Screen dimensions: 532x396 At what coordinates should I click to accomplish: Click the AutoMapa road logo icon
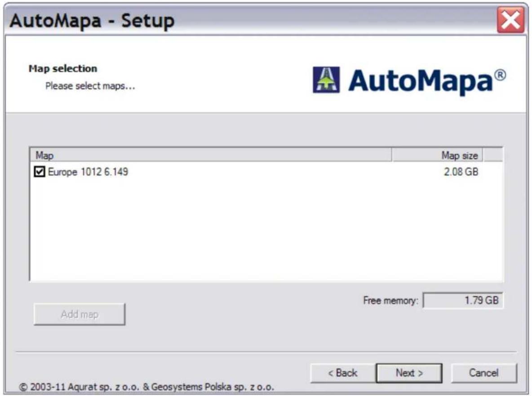click(326, 80)
